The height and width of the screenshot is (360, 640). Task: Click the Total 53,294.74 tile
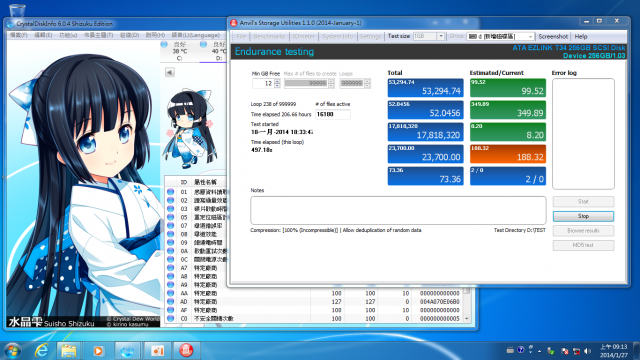(425, 88)
